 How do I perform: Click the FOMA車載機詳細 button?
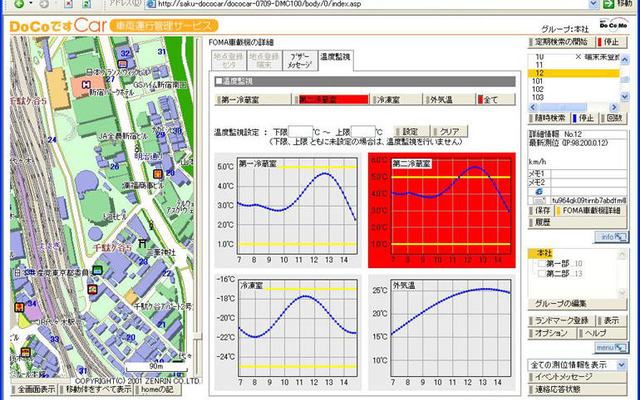591,211
